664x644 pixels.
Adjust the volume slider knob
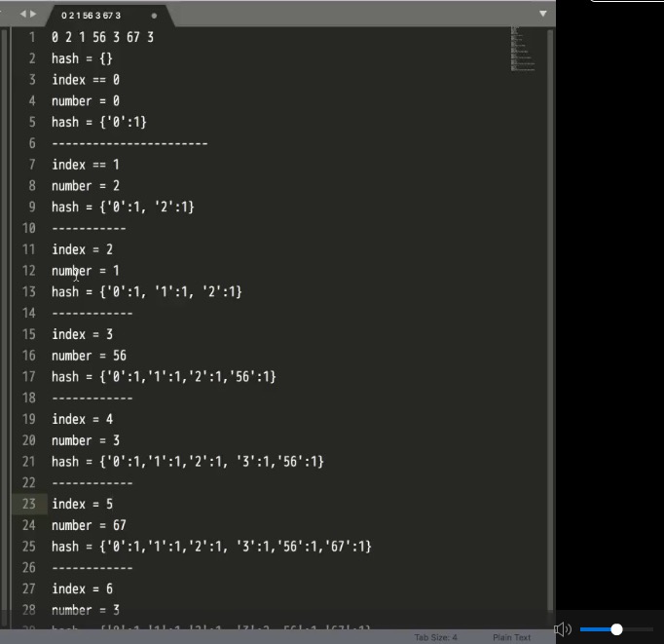point(616,629)
